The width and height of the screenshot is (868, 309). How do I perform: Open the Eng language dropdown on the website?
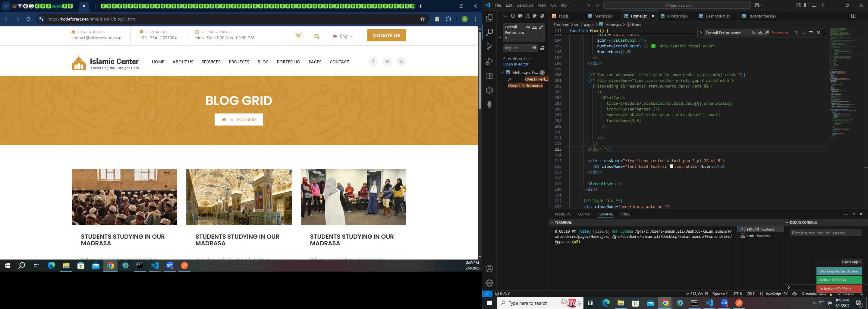343,36
